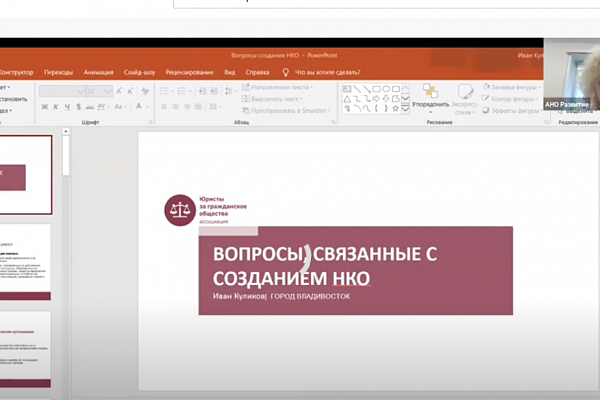Switch to the Рецензирование tab
The image size is (600, 400).
189,72
